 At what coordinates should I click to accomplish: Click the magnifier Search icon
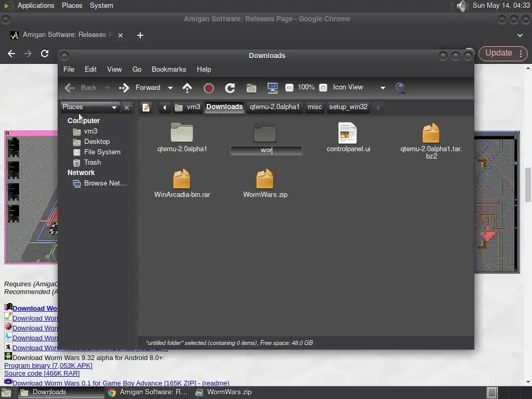pyautogui.click(x=401, y=88)
